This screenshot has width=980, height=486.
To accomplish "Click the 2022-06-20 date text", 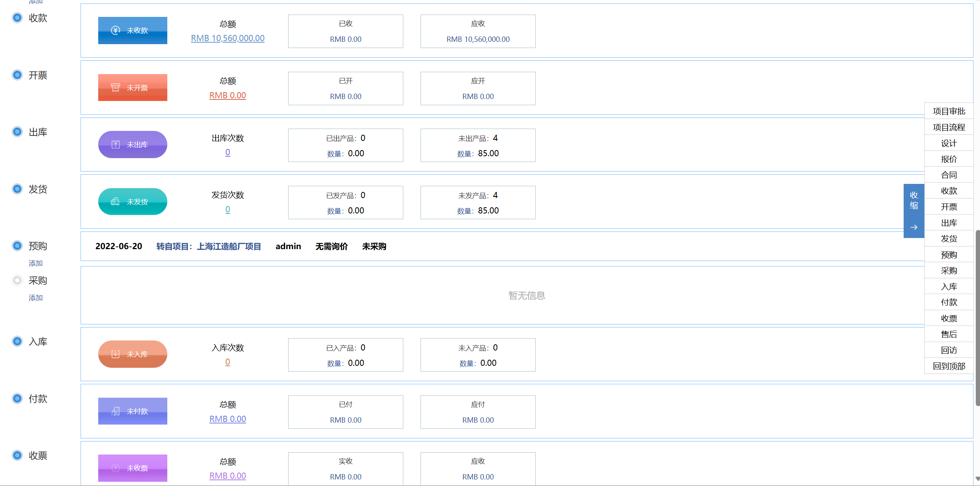I will (119, 246).
